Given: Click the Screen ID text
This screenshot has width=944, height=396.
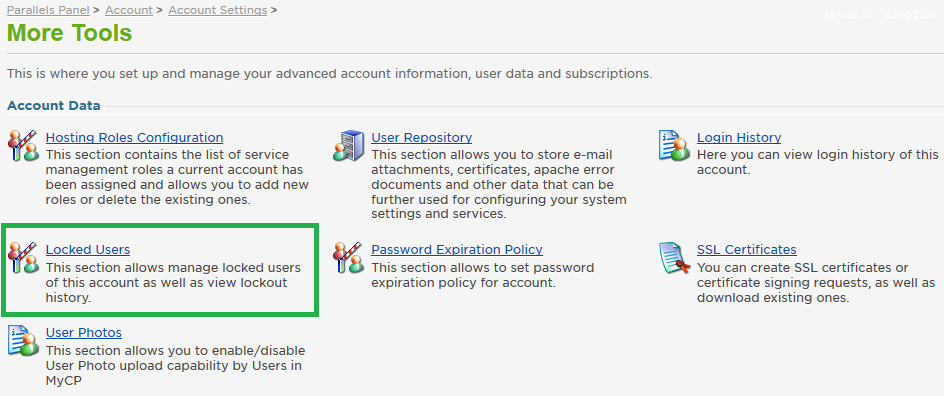Looking at the screenshot, I should pos(880,14).
